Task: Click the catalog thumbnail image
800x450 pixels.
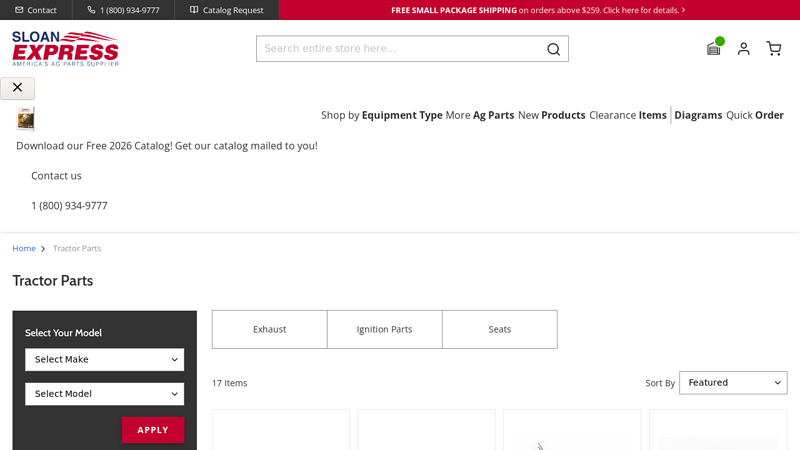Action: (x=26, y=119)
